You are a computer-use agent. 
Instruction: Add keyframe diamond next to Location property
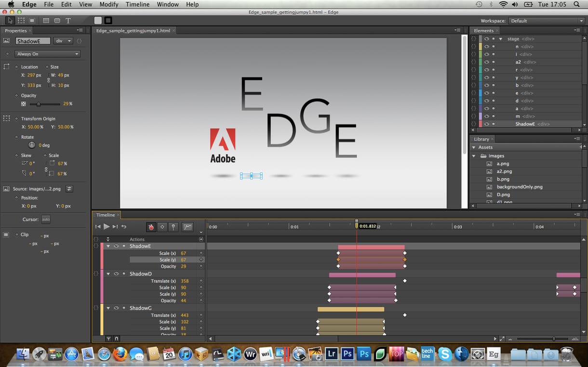tap(16, 67)
